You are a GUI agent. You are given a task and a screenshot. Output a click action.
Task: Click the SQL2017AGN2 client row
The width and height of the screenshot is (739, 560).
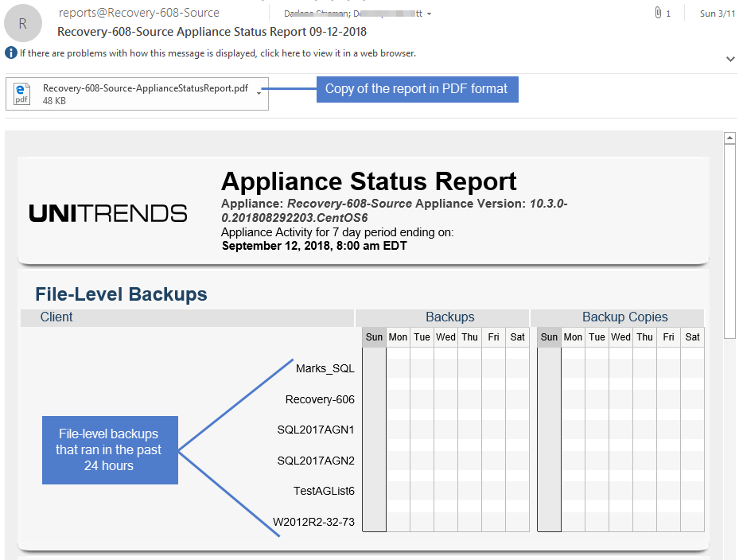[x=315, y=461]
